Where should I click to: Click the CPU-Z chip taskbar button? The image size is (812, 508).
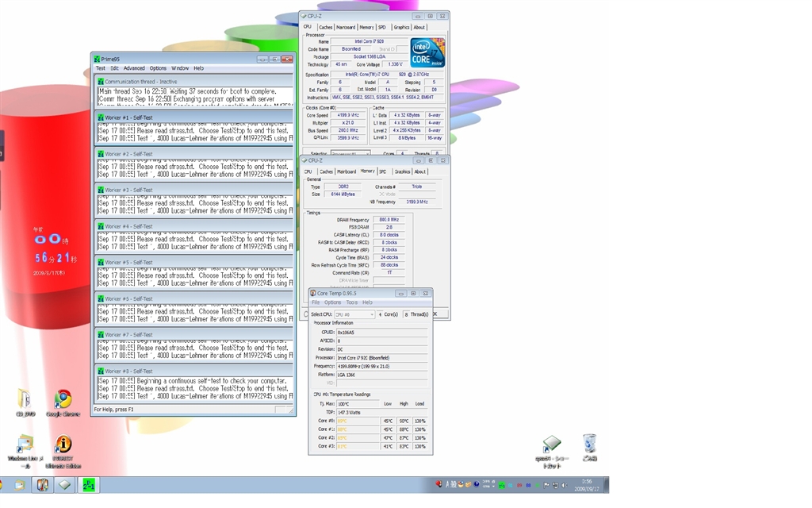tap(65, 485)
